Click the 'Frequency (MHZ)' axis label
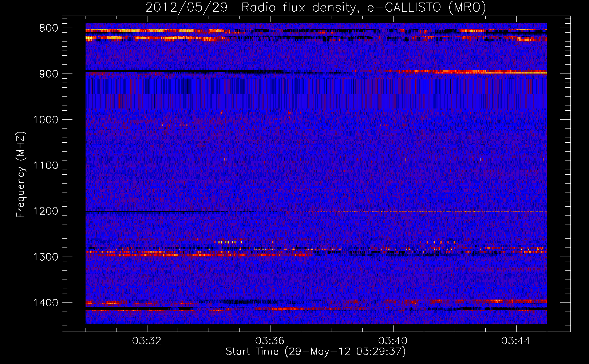 point(21,175)
